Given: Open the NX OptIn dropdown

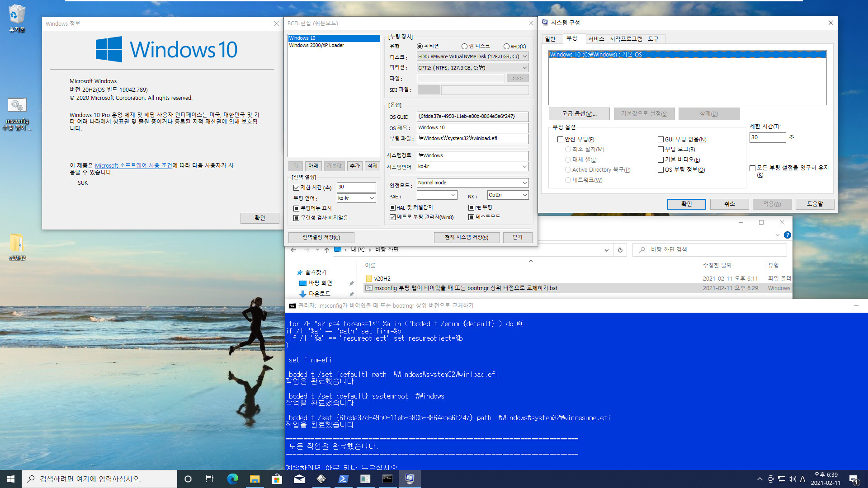Looking at the screenshot, I should [x=524, y=195].
